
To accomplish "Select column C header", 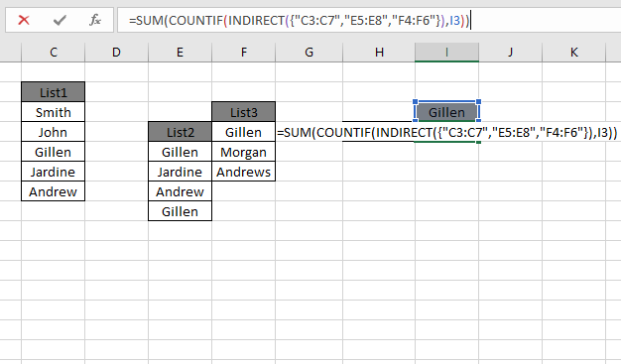I will 53,53.
